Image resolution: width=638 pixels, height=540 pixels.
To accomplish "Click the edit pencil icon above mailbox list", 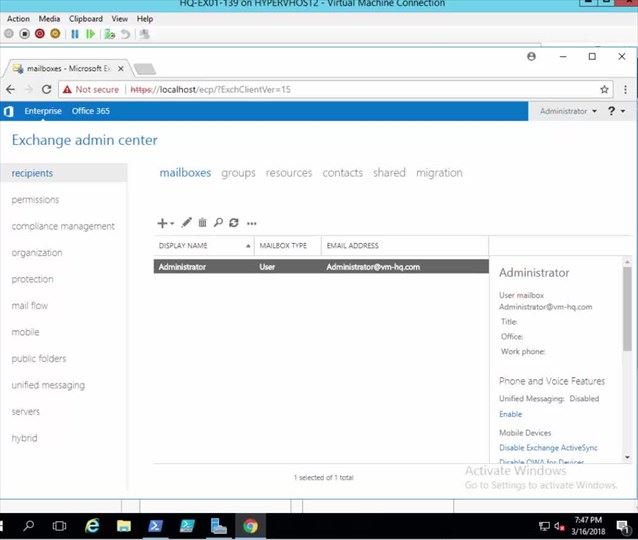I will pos(186,223).
